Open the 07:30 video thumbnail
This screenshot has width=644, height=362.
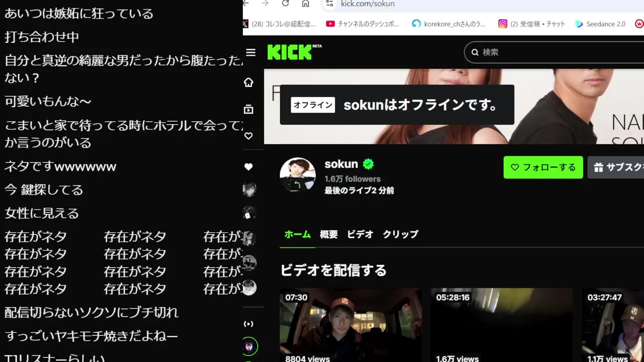click(x=351, y=325)
